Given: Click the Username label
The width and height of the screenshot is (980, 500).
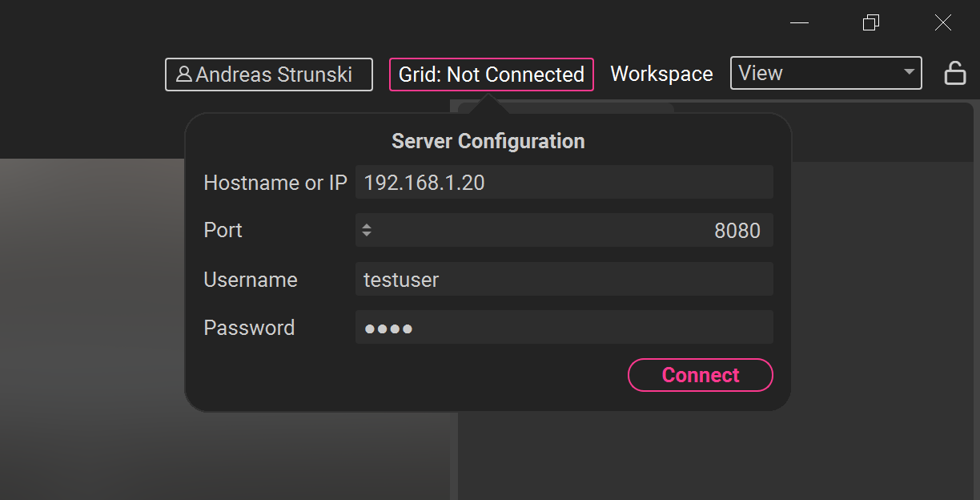Looking at the screenshot, I should click(251, 280).
